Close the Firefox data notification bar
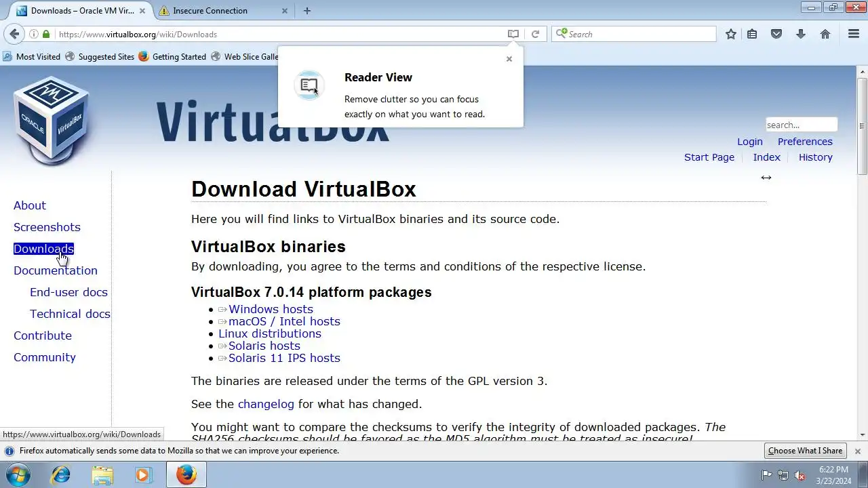Screen dimensions: 868x488 [x=857, y=451]
